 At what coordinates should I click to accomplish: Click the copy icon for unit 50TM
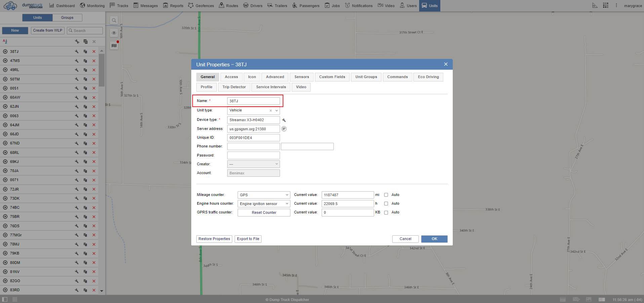click(85, 79)
